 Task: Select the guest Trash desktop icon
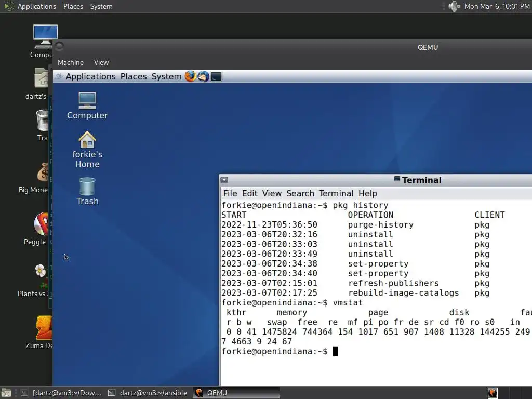tap(87, 191)
